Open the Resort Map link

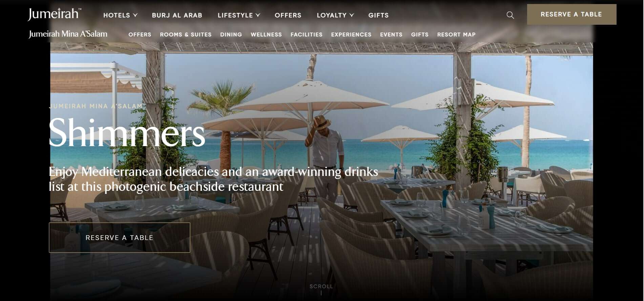click(456, 35)
